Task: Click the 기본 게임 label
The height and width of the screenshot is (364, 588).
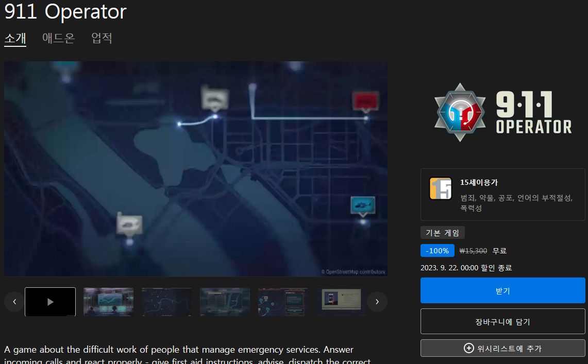Action: coord(443,233)
